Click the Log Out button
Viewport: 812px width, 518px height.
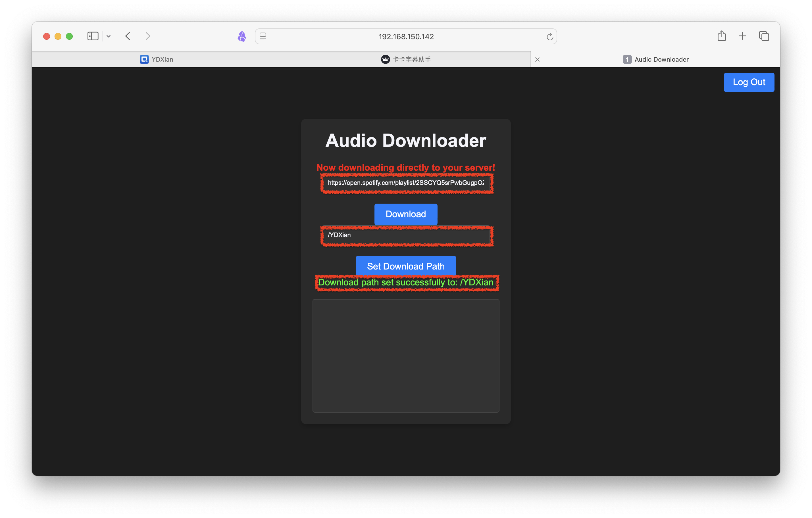pyautogui.click(x=749, y=82)
